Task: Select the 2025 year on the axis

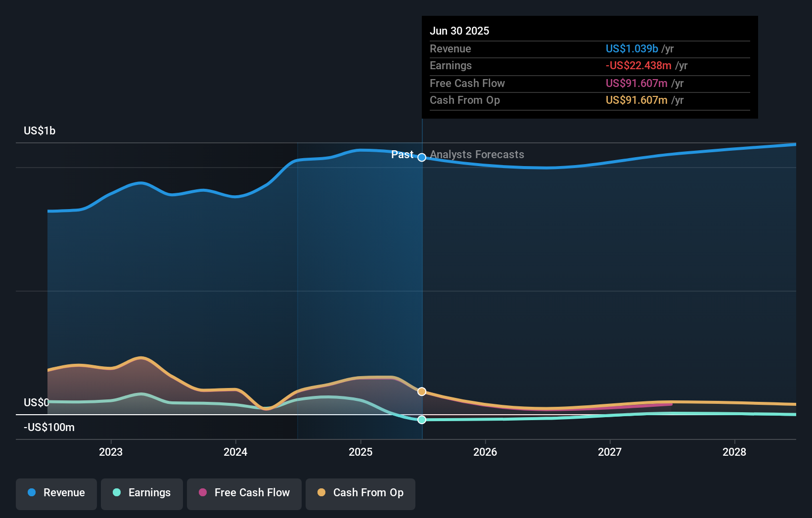Action: 361,452
